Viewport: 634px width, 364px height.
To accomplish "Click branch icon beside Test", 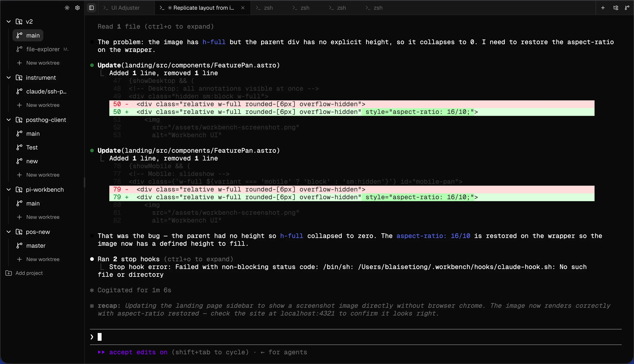I will click(19, 147).
